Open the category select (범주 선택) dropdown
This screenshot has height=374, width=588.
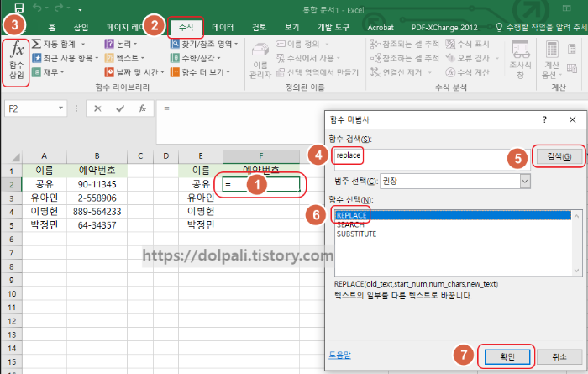click(x=525, y=182)
